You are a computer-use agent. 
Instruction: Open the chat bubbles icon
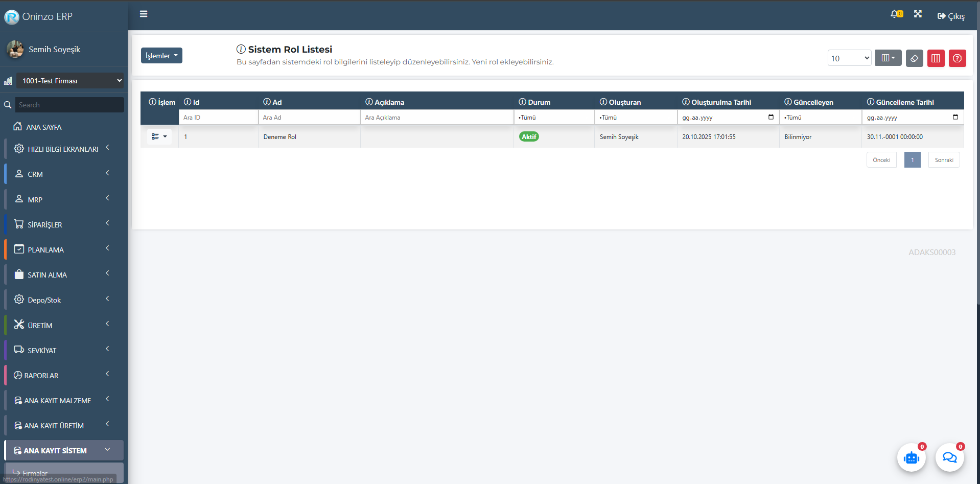[x=949, y=457]
